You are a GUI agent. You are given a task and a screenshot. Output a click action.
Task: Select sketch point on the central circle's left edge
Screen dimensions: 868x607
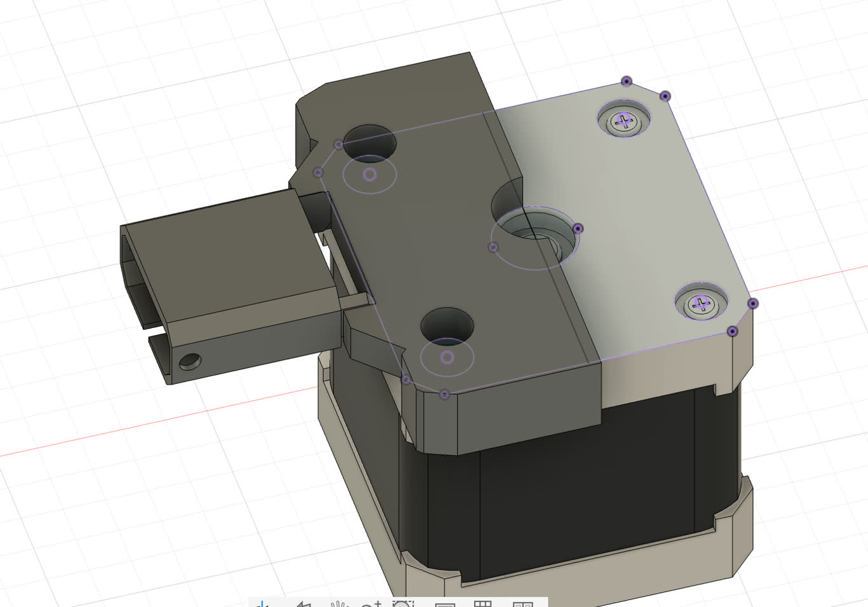(x=493, y=247)
